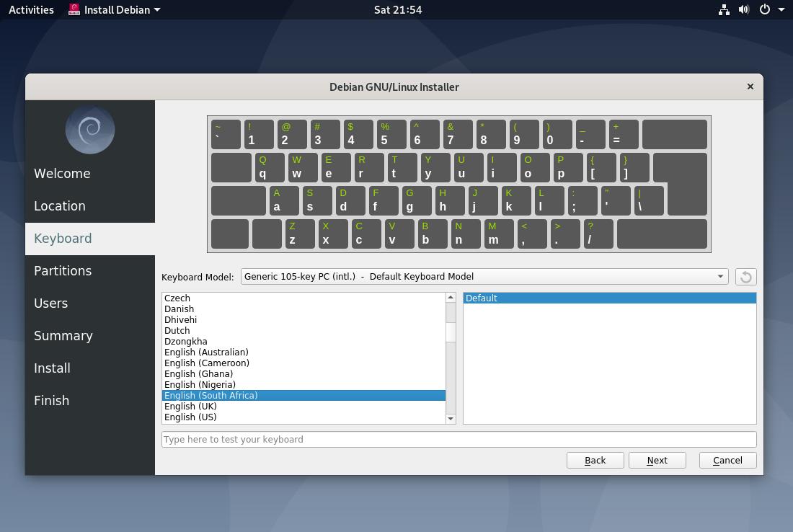The image size is (793, 532).
Task: Click the minus underscore key on keyboard preview
Action: point(590,134)
